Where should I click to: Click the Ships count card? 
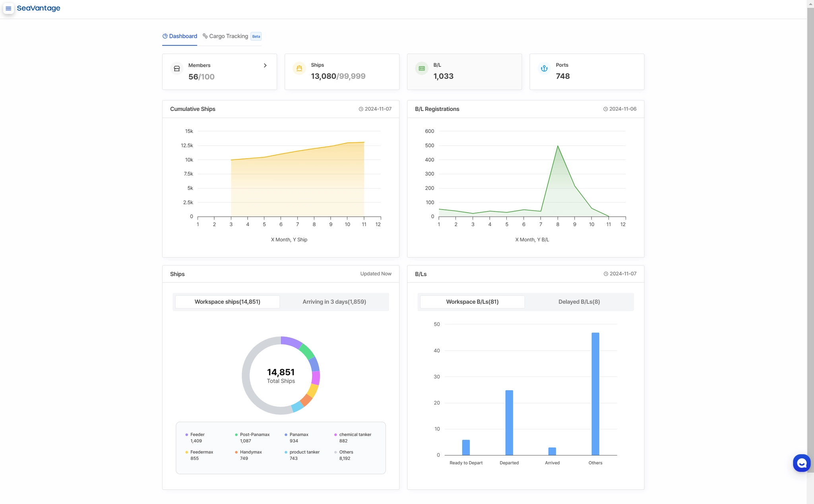click(x=342, y=72)
